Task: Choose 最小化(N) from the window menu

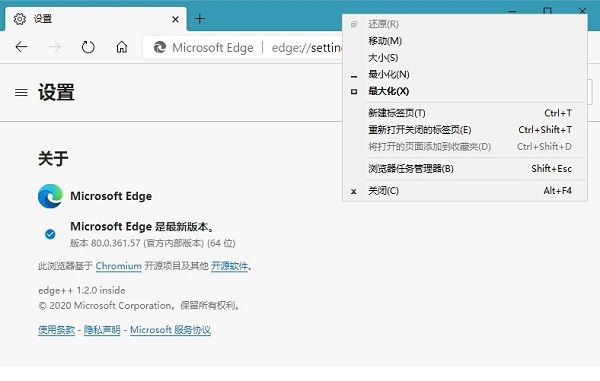Action: pyautogui.click(x=465, y=74)
